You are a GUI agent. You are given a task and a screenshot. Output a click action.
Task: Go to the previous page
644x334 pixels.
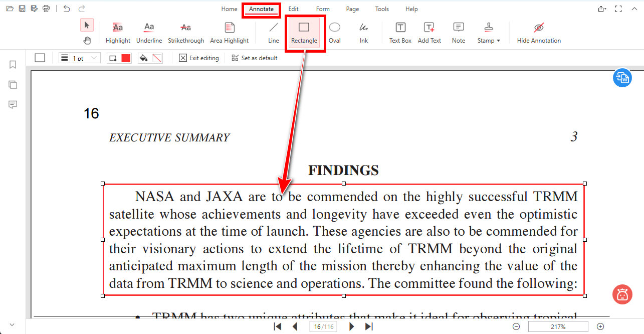(x=295, y=327)
